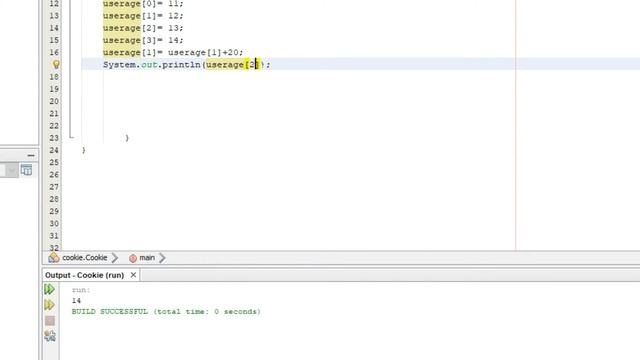Click the line userage[2]= 13;
The image size is (640, 360).
click(x=143, y=28)
